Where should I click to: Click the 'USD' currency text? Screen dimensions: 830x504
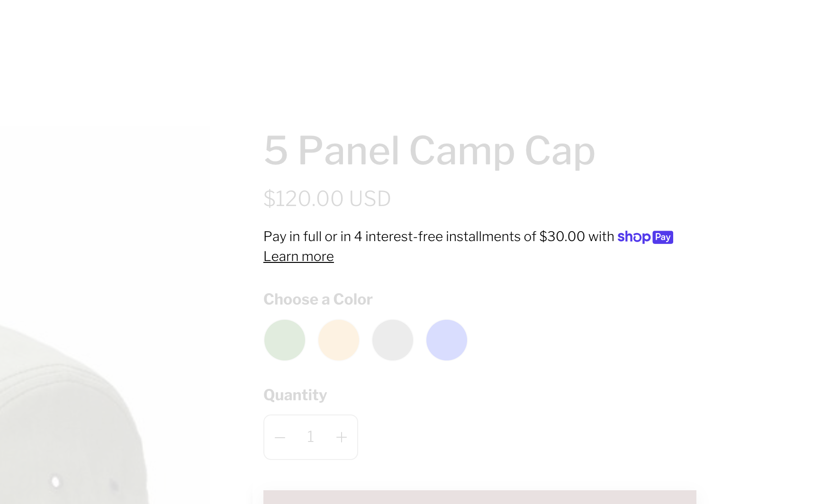pyautogui.click(x=370, y=199)
